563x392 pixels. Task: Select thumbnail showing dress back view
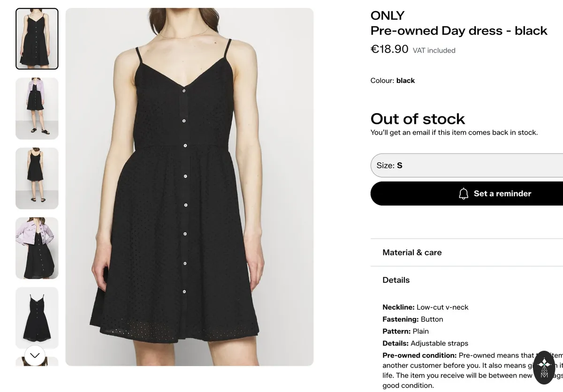pyautogui.click(x=37, y=178)
